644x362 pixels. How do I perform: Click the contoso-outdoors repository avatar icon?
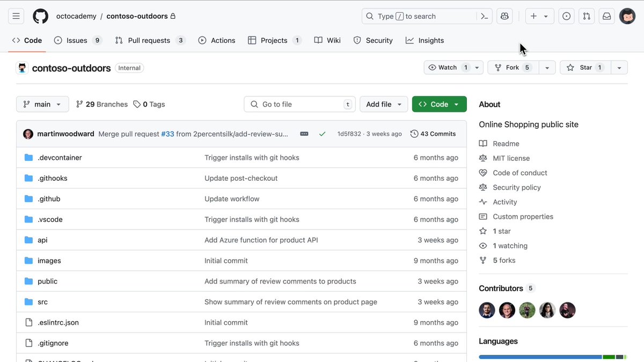click(x=22, y=68)
